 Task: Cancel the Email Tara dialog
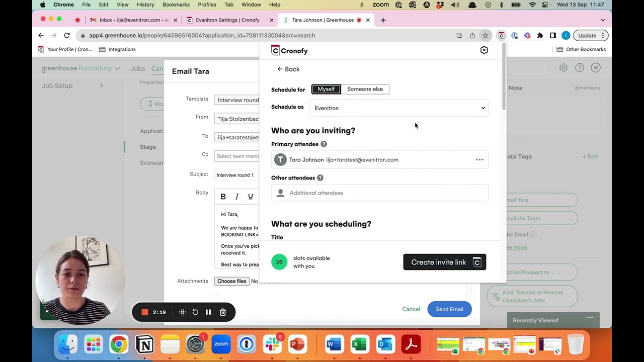pos(411,309)
